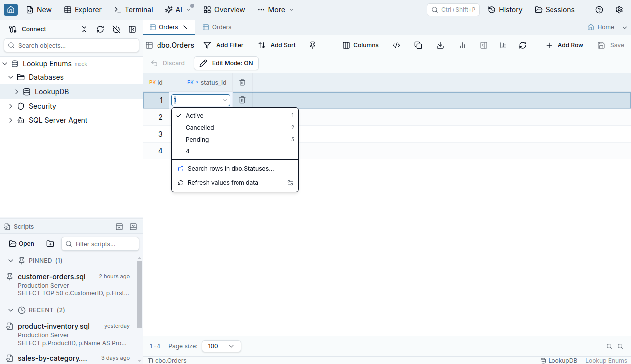Toggle the side panel layout icon
Screen dimensions: 631x364
coord(484,45)
